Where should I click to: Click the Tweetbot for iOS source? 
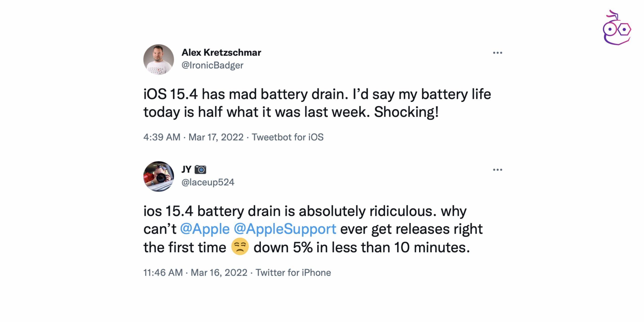(x=288, y=137)
